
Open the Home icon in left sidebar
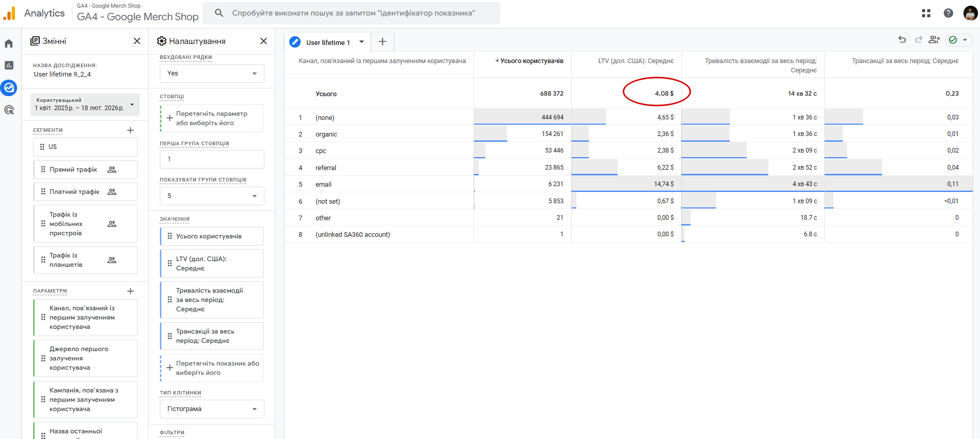click(x=9, y=43)
